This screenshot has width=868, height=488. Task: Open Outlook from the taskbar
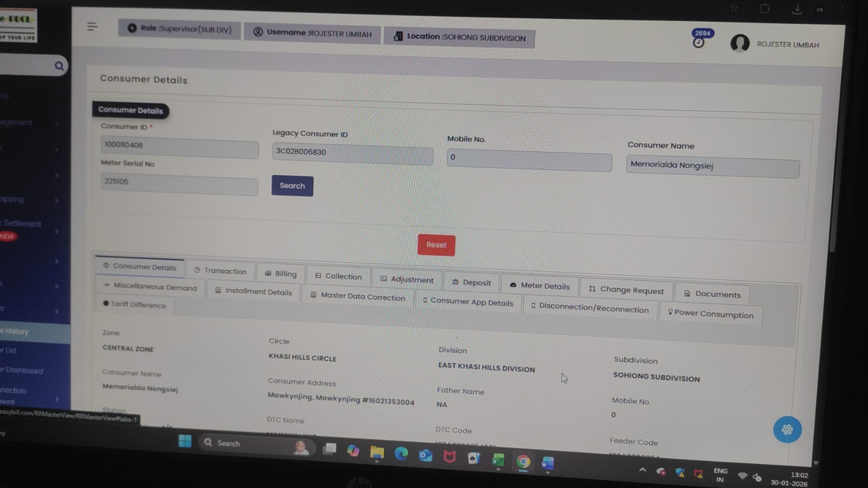pos(425,455)
